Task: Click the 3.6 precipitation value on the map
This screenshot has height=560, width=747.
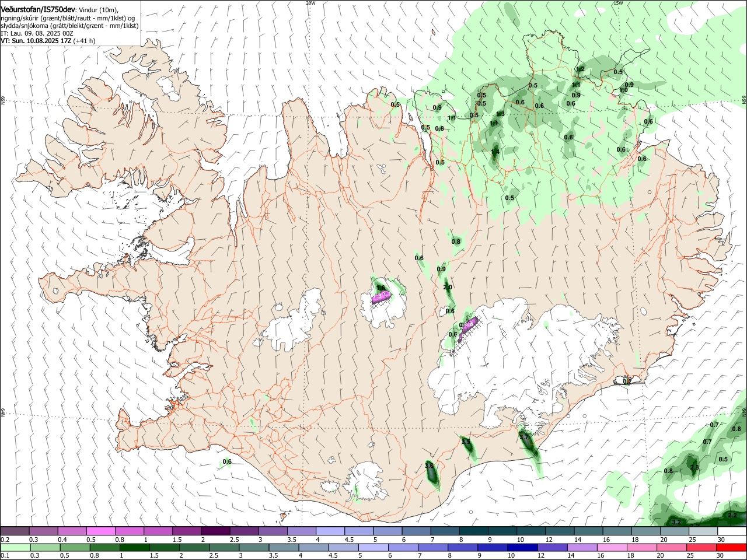Action: coord(429,466)
